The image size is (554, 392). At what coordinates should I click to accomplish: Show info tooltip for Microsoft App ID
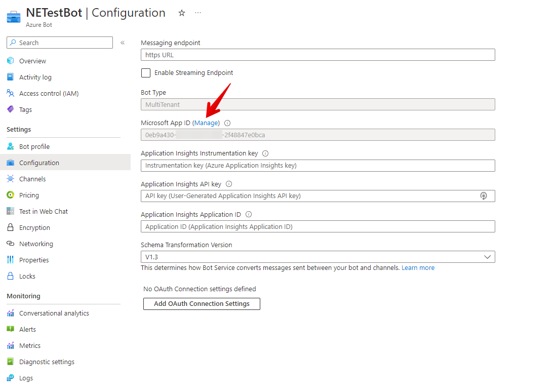pos(227,123)
